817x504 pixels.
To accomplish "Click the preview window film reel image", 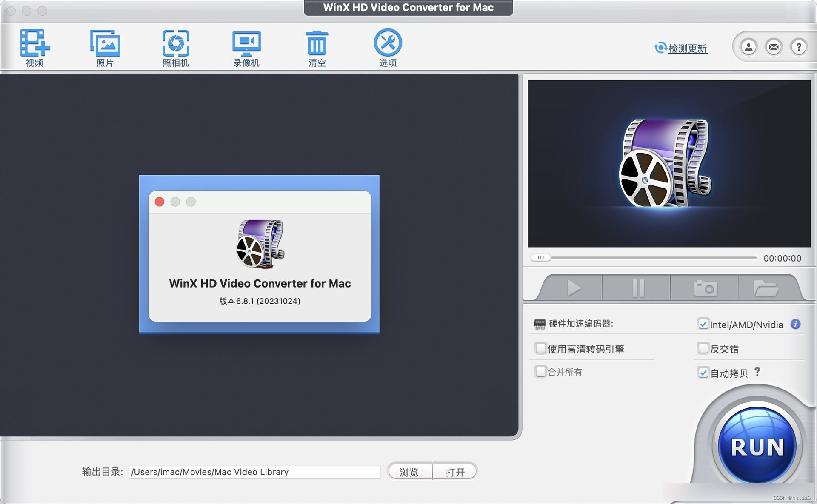I will (x=665, y=163).
